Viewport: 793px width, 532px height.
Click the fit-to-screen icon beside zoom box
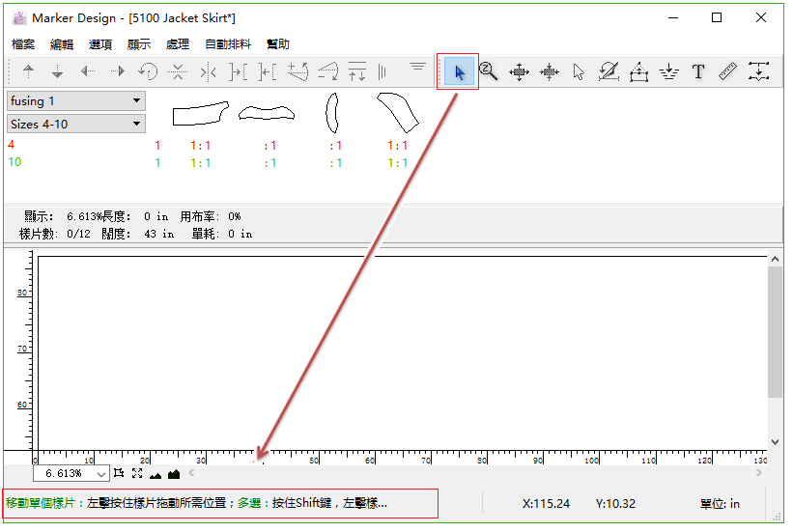[136, 473]
